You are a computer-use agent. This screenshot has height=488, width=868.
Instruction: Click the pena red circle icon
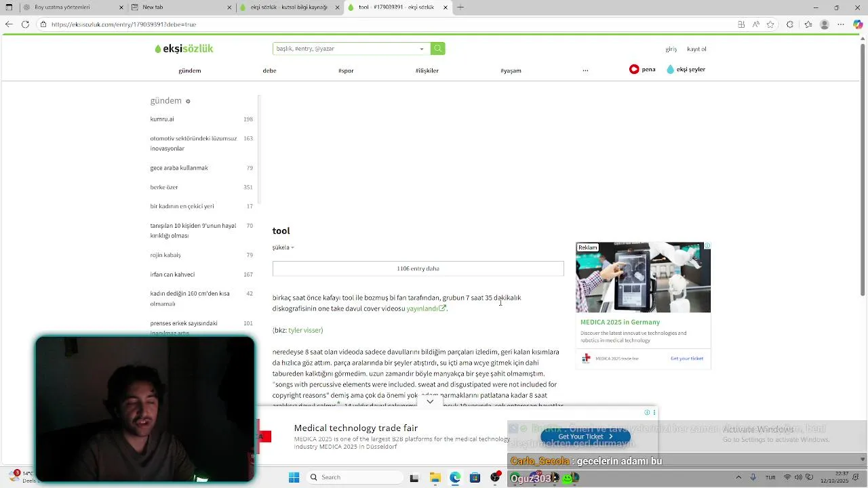pyautogui.click(x=634, y=69)
